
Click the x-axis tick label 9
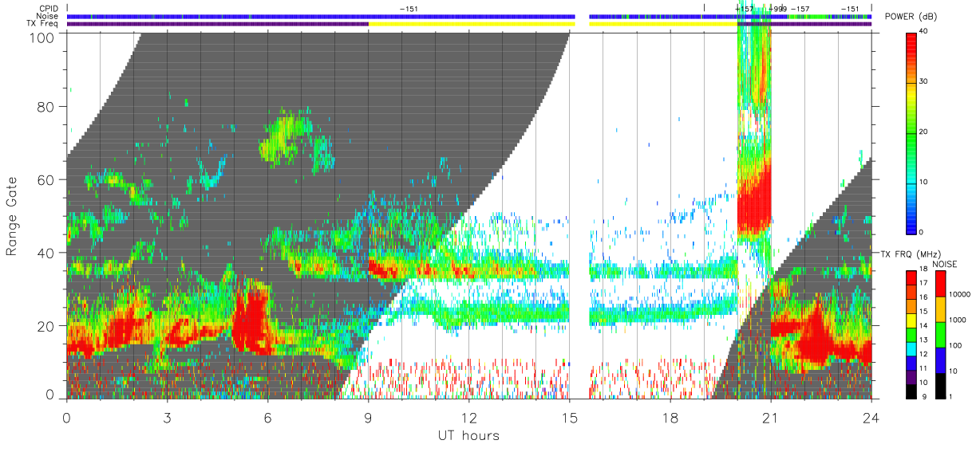[x=368, y=417]
